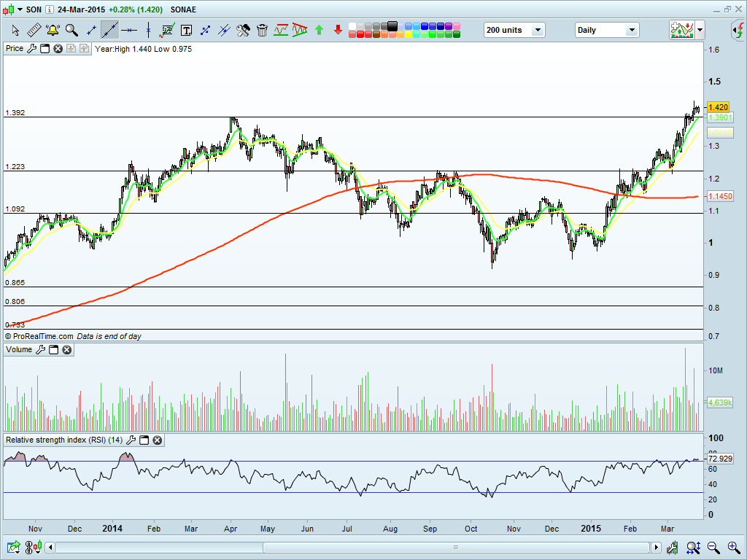The height and width of the screenshot is (560, 747).
Task: Open the alert bell tool
Action: coord(53,31)
